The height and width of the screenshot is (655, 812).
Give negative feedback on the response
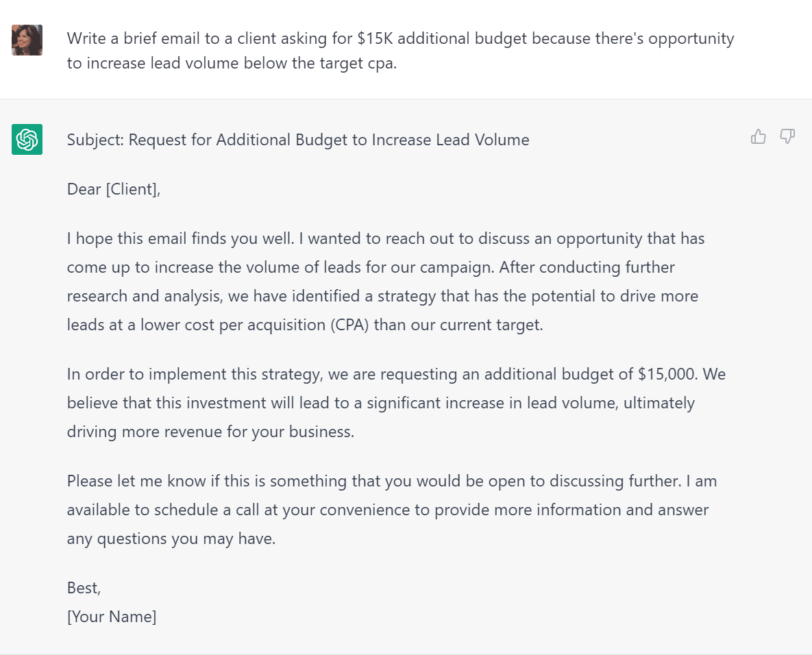[x=787, y=136]
